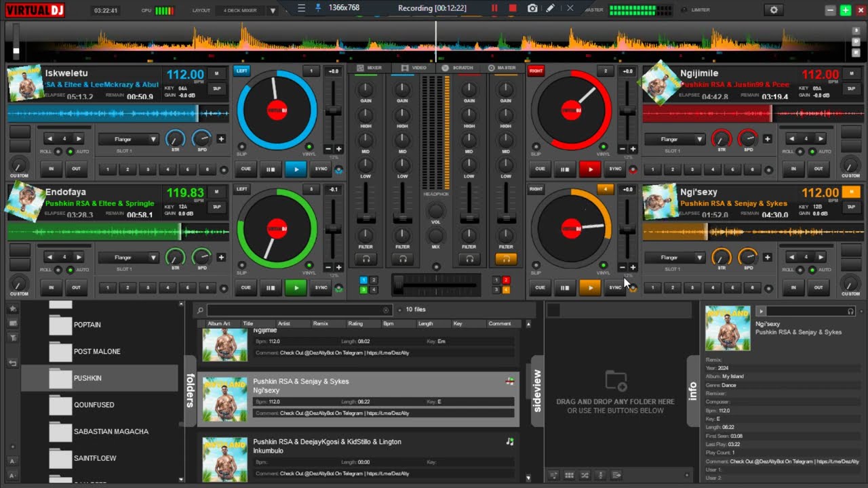Image resolution: width=868 pixels, height=488 pixels.
Task: Click the vertical sideview tab
Action: [x=537, y=390]
